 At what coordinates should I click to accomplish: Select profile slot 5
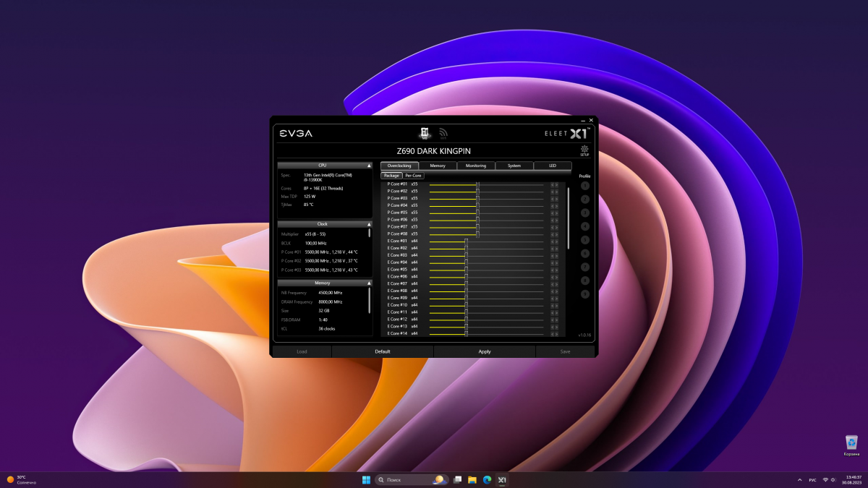pos(585,240)
